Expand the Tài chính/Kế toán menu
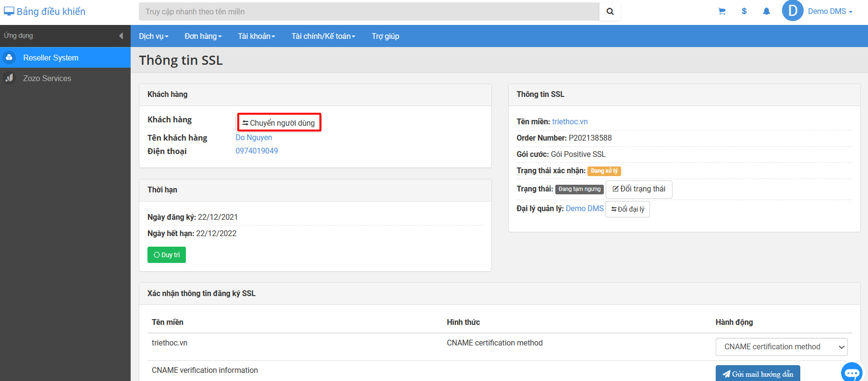The image size is (868, 381). 323,36
